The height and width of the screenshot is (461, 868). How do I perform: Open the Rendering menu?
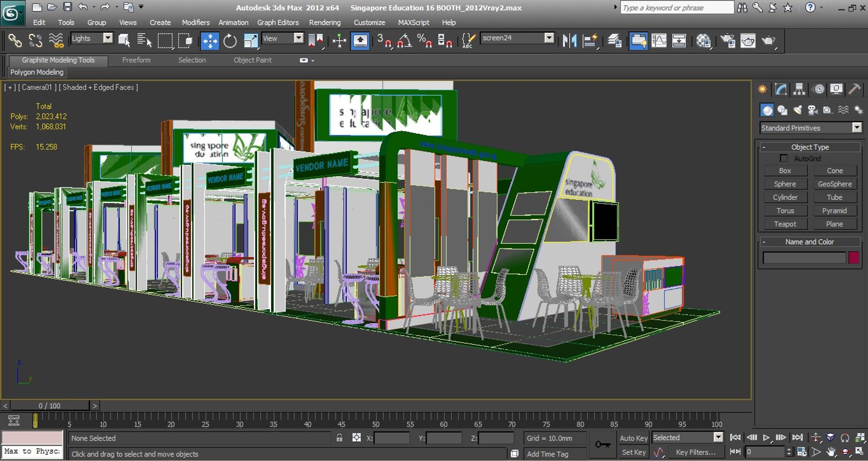click(x=325, y=22)
